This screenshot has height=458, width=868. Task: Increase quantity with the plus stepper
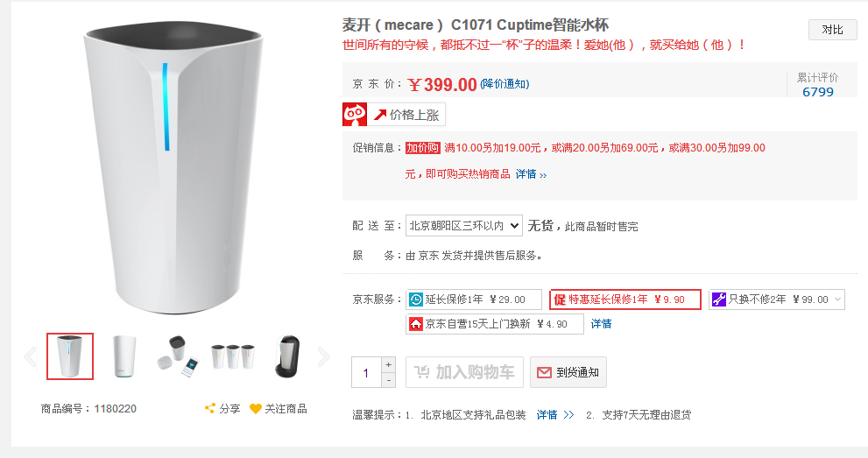point(389,364)
